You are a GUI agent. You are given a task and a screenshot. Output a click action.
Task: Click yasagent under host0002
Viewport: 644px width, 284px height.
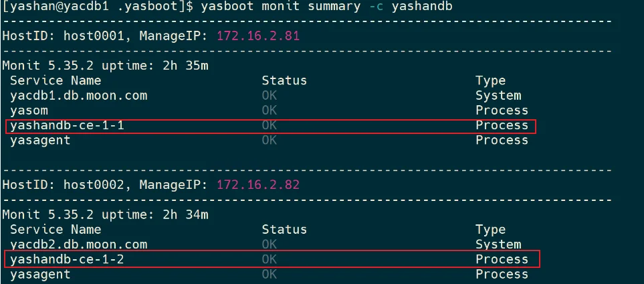click(x=40, y=275)
